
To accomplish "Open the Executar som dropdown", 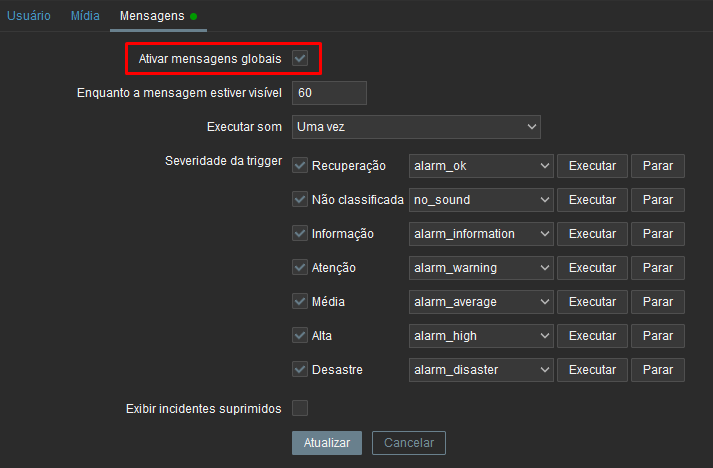I will 416,126.
